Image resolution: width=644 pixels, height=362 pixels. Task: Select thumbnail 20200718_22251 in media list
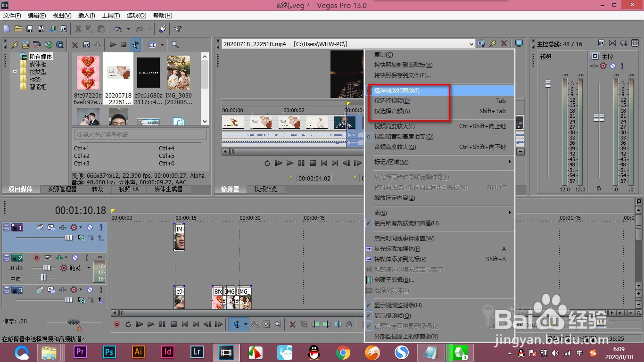tap(118, 78)
